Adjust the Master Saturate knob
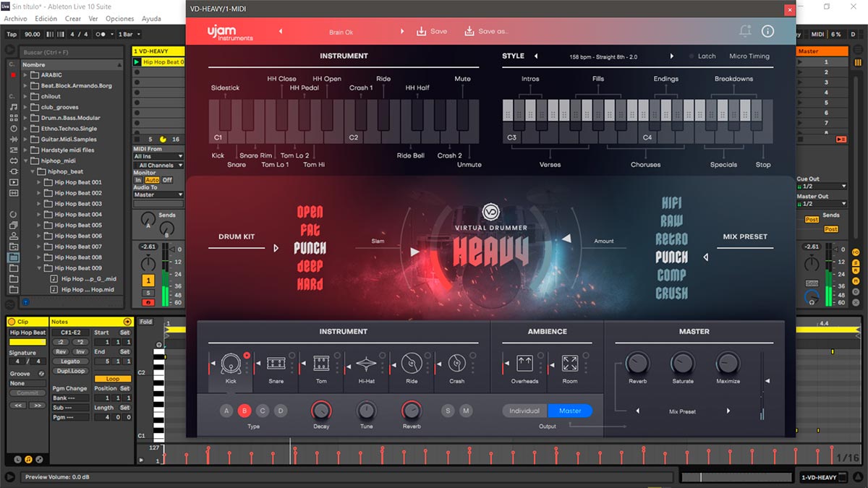The width and height of the screenshot is (868, 488). [682, 363]
